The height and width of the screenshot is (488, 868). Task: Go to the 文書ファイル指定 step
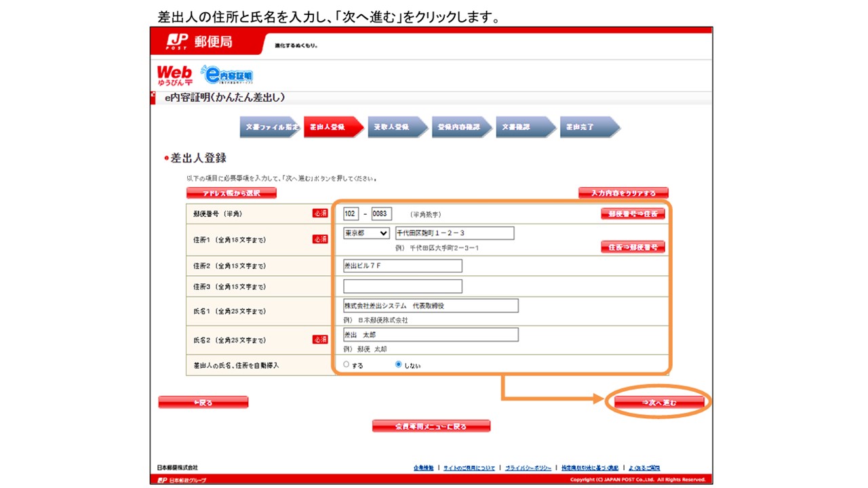(x=268, y=127)
